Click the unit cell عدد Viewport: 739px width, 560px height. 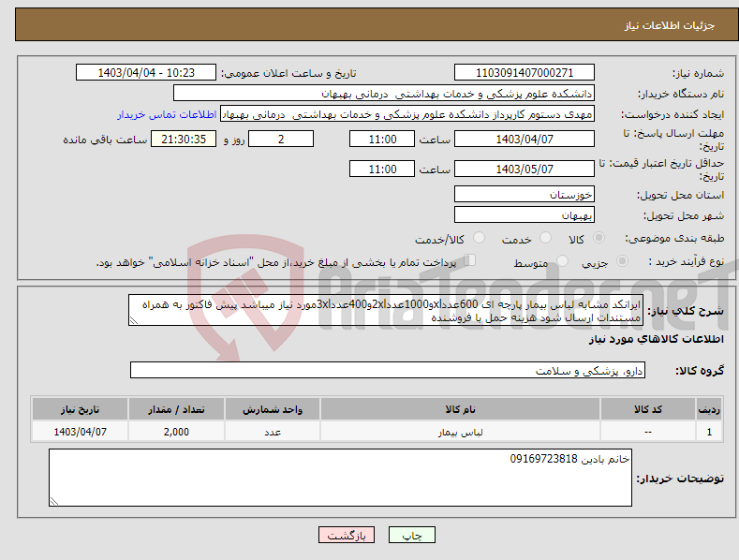click(x=273, y=432)
